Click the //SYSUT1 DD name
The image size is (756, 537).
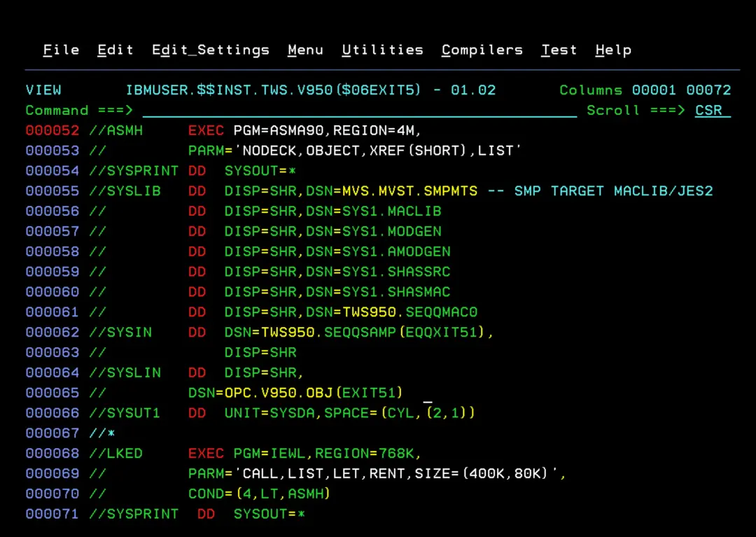tap(125, 413)
